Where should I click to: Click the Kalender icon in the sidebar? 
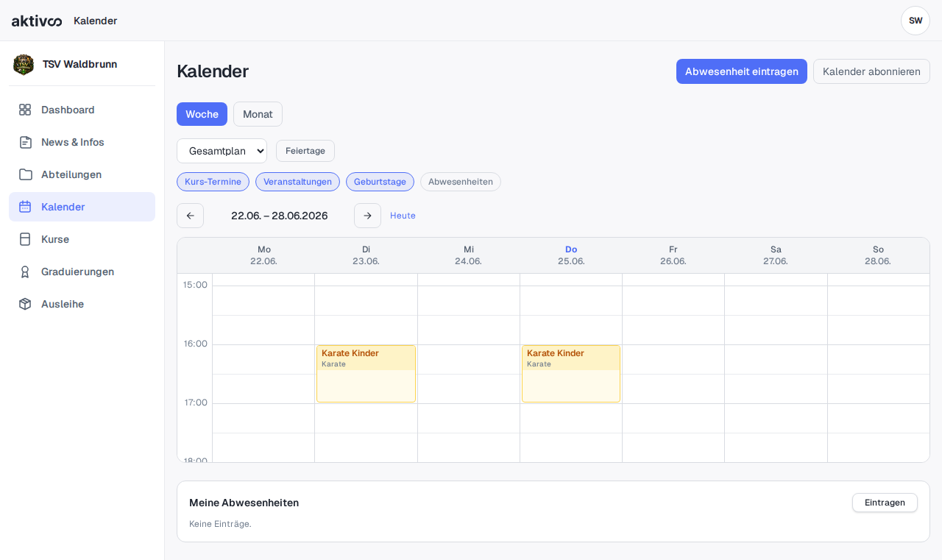[25, 207]
